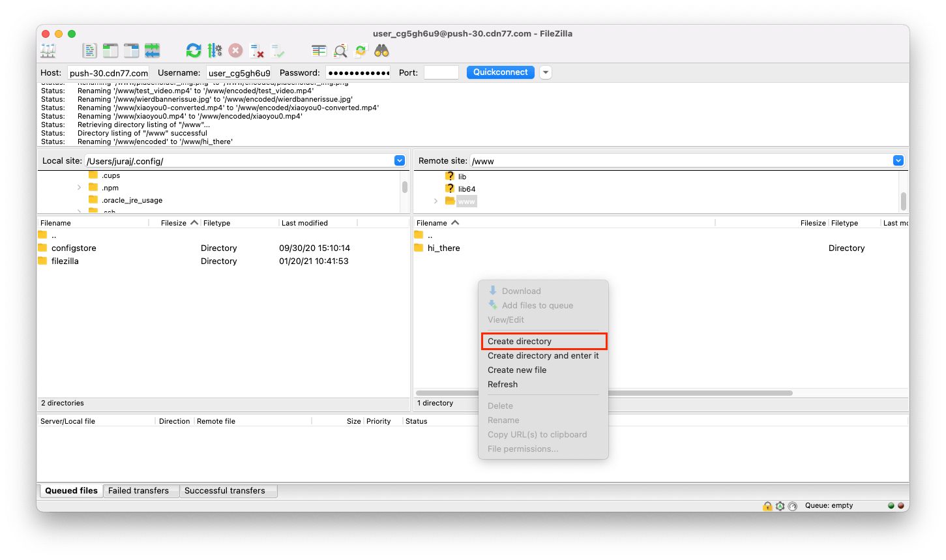Click the Host input field
The image size is (946, 560).
point(108,73)
